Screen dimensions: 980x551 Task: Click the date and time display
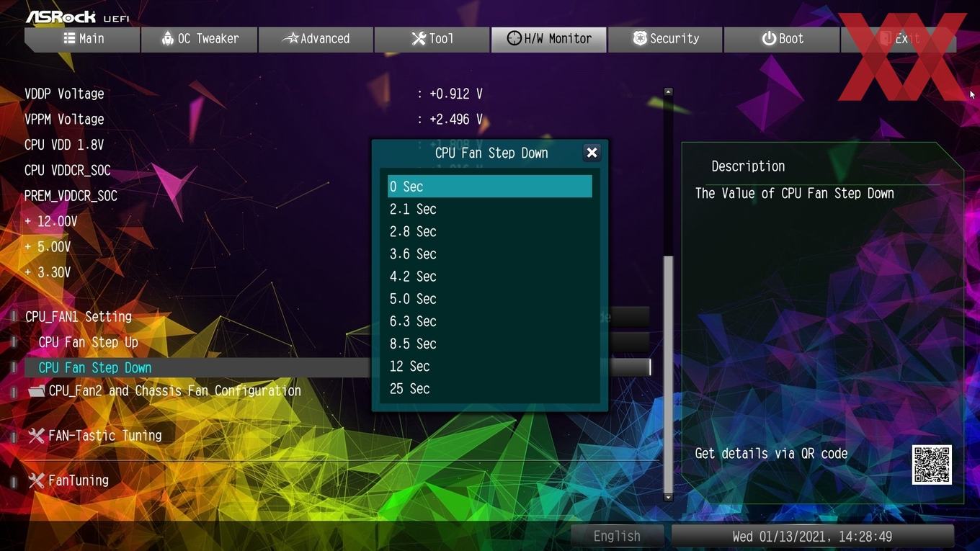(x=812, y=537)
